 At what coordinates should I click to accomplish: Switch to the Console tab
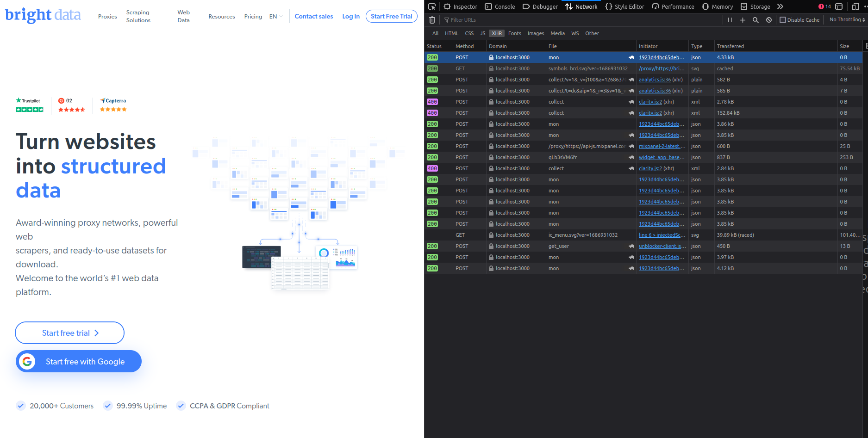coord(500,6)
